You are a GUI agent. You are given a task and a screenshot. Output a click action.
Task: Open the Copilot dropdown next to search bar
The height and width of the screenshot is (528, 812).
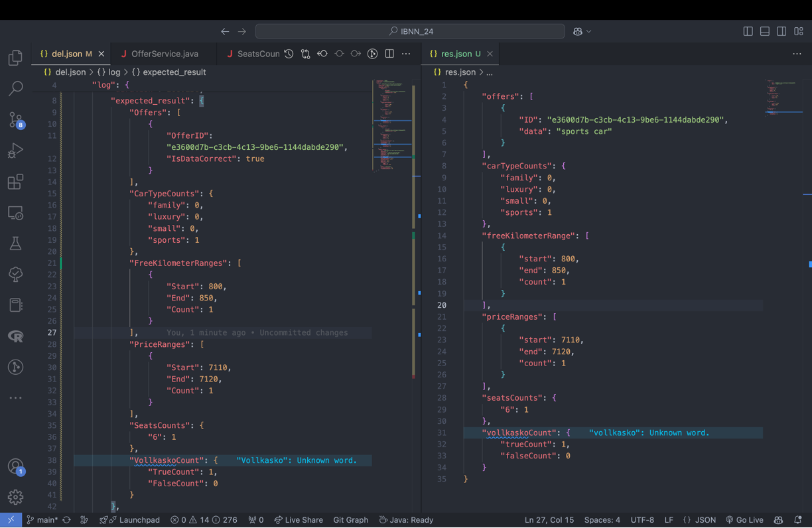click(582, 31)
